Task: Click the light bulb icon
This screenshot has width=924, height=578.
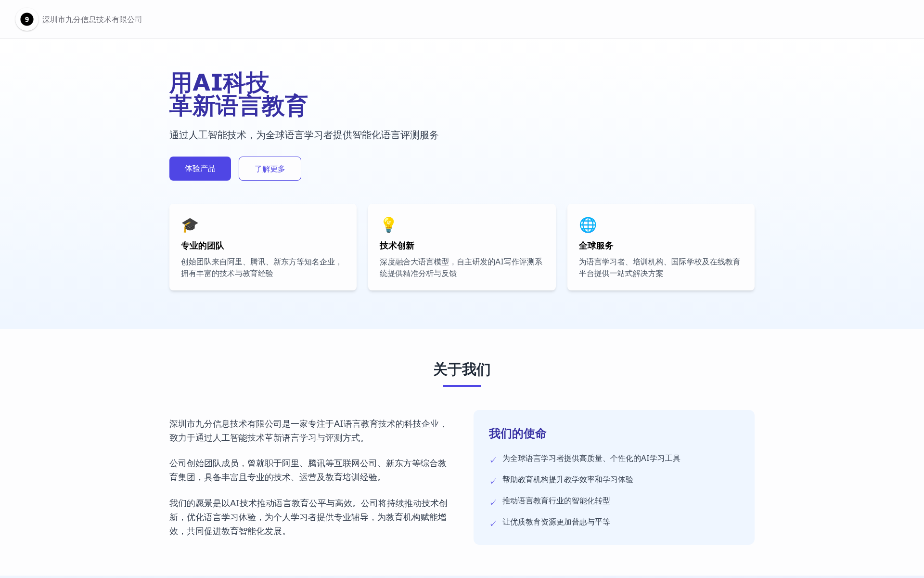Action: click(x=388, y=225)
